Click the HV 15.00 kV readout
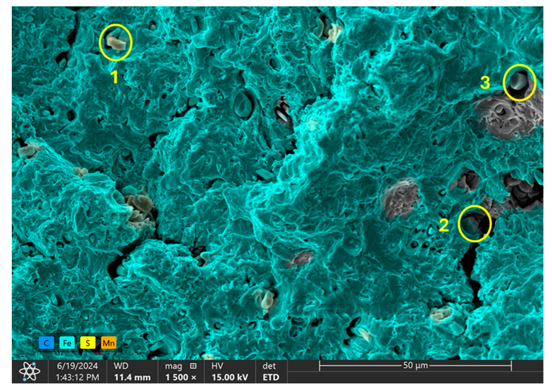This screenshot has width=552, height=392. tap(230, 377)
